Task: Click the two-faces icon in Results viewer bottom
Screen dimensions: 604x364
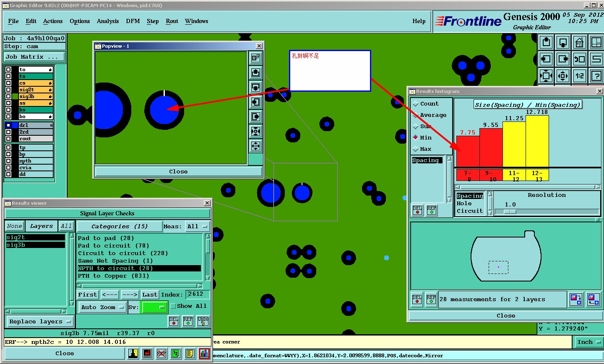Action: pos(133,354)
